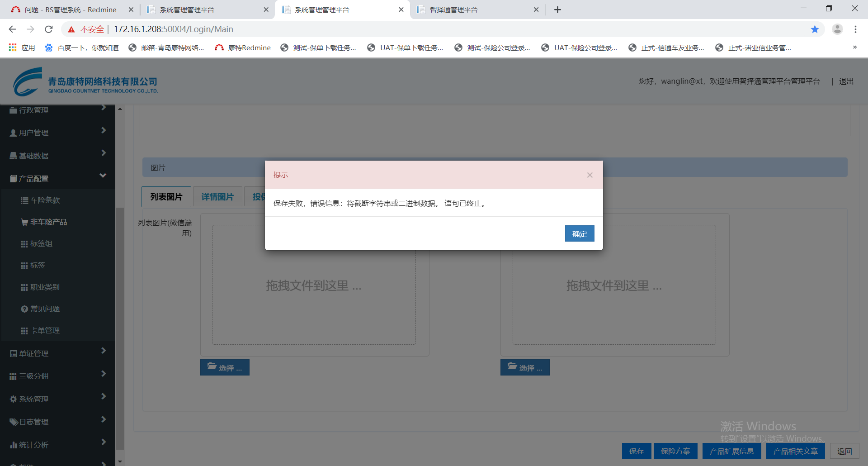Expand the 单证管理 sidebar menu
This screenshot has height=466, width=868.
[57, 353]
